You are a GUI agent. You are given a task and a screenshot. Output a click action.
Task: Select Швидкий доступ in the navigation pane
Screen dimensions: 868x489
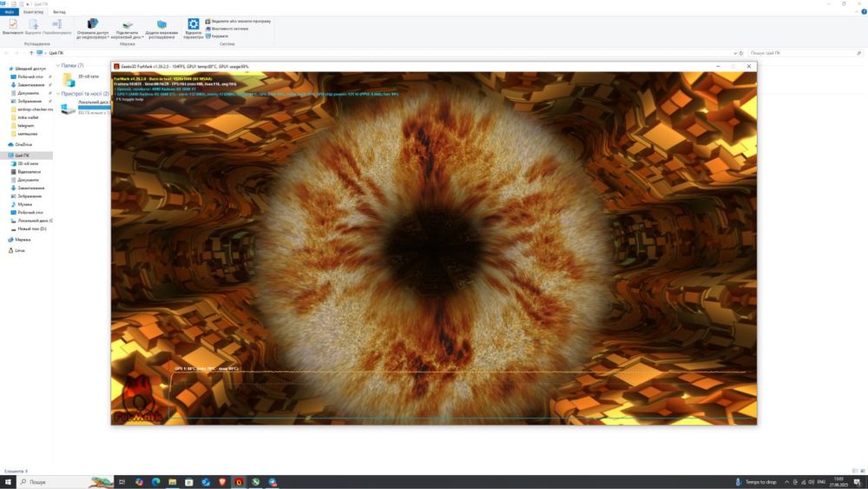(x=27, y=69)
